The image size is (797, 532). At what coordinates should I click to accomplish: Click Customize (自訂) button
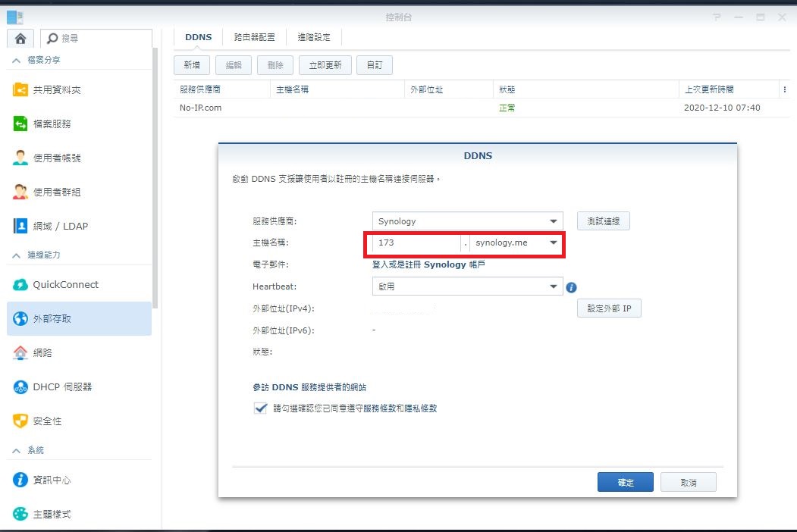tap(374, 65)
